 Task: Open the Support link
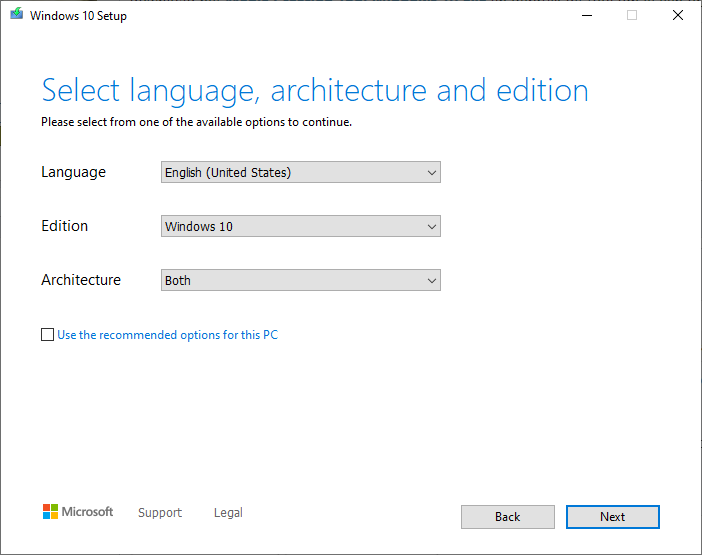(x=160, y=513)
